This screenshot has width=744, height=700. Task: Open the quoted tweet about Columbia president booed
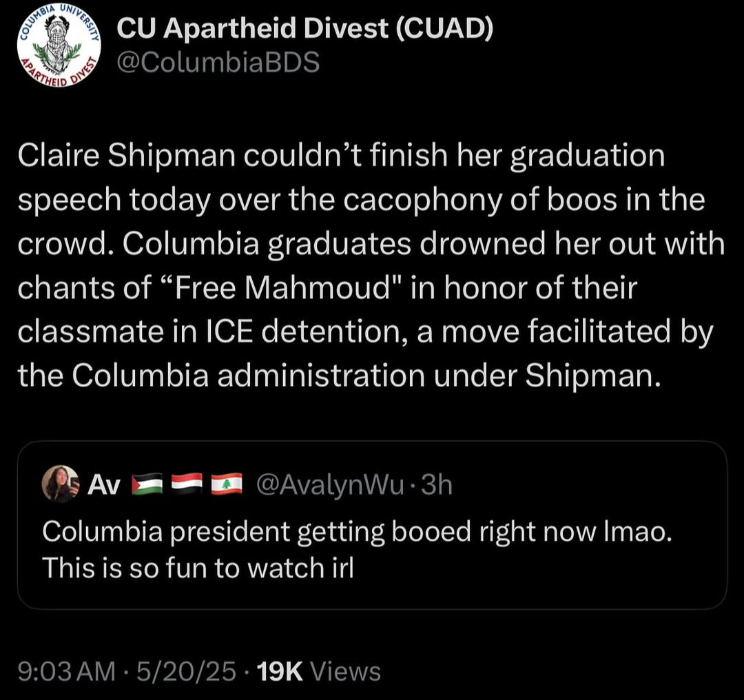(x=372, y=544)
